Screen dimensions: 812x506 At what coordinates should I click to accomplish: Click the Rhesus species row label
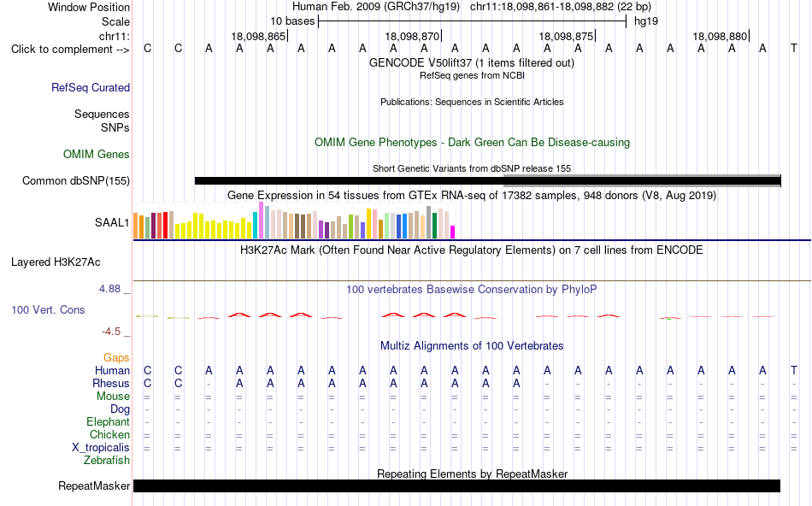(x=111, y=384)
